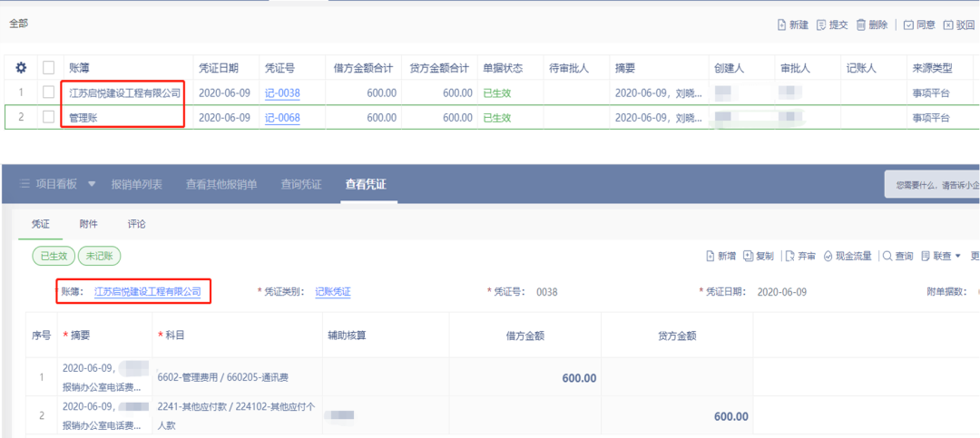Toggle the hamburger menu beside 项目看板

25,184
